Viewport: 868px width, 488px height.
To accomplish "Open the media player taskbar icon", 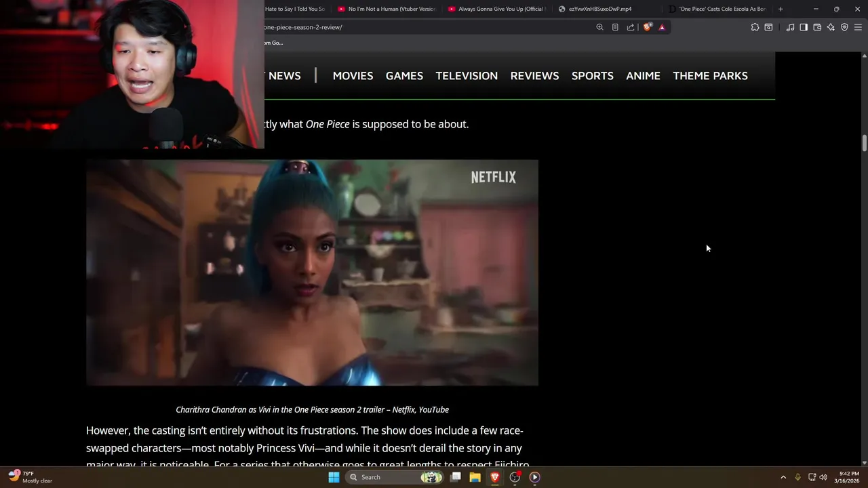I will coord(534,477).
